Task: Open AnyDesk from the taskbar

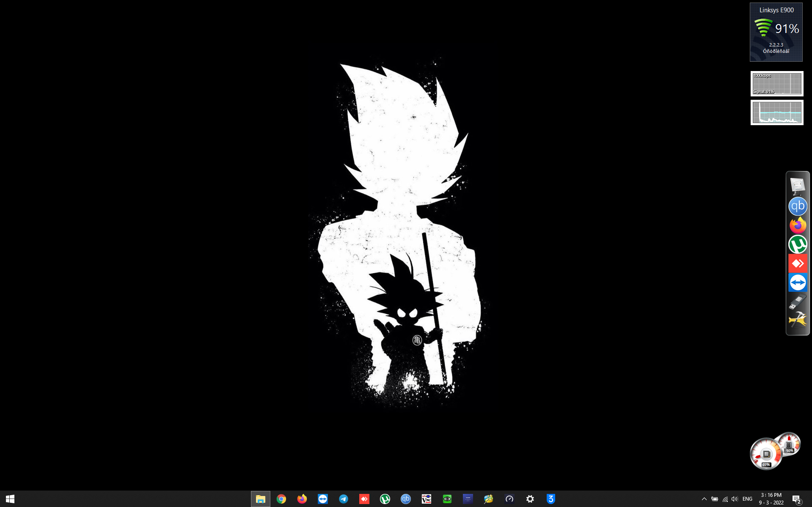Action: pos(364,499)
